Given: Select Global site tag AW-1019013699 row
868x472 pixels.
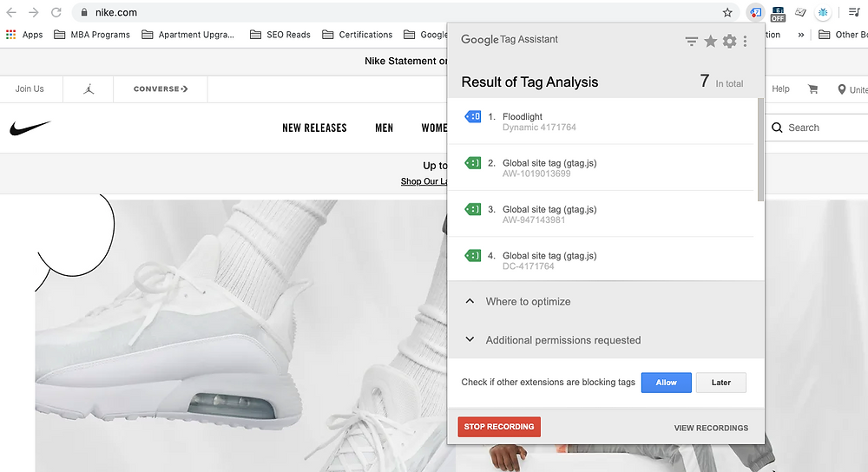Looking at the screenshot, I should point(602,167).
